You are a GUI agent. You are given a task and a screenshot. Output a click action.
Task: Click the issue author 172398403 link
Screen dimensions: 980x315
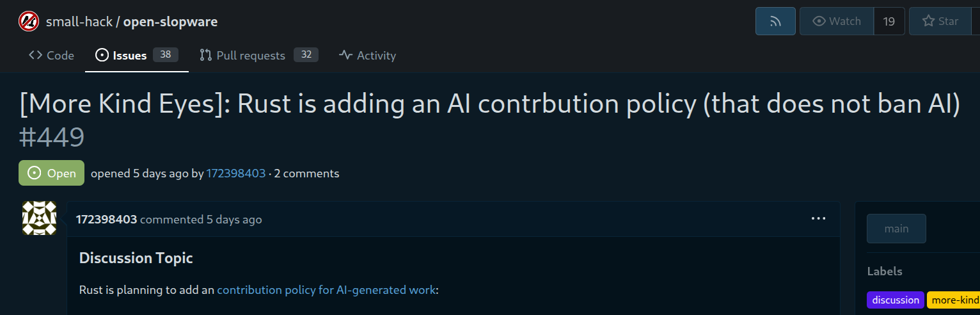(x=235, y=174)
